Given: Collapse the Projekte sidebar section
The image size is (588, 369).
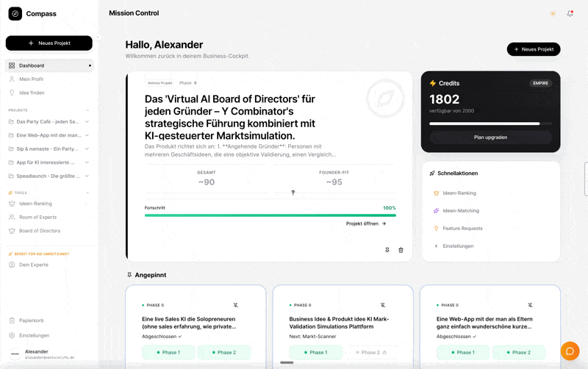Looking at the screenshot, I should pos(87,110).
